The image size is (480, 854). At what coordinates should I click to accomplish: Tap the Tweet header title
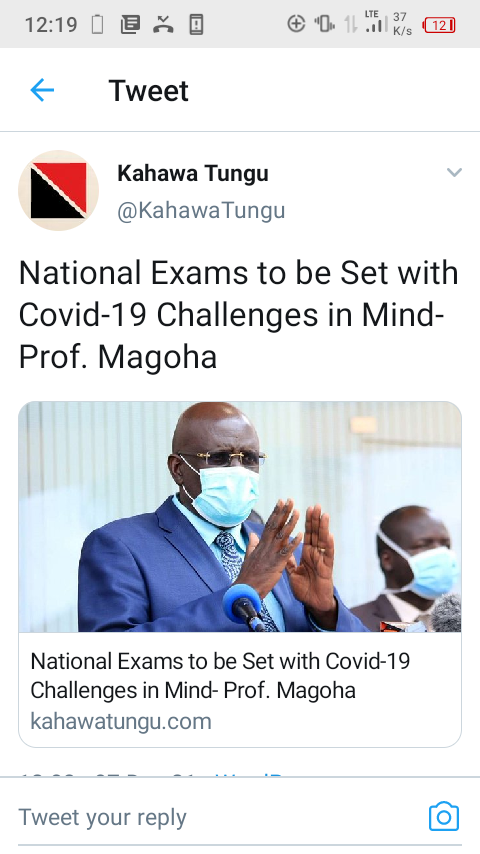click(x=148, y=90)
